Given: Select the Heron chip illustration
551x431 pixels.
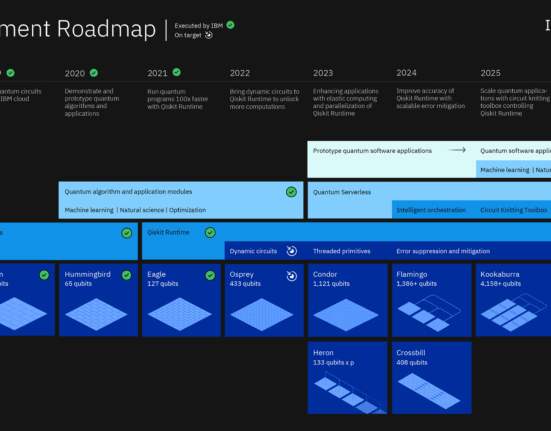Looking at the screenshot, I should 350,393.
